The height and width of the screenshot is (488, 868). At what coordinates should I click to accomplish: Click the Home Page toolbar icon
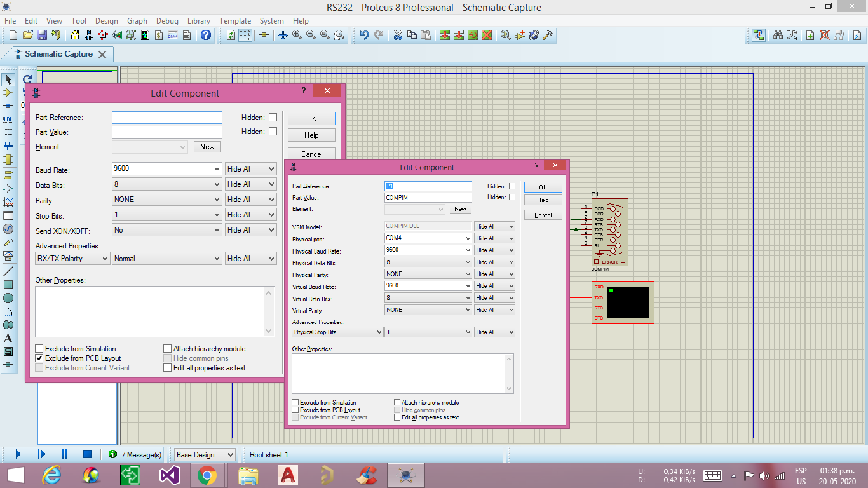coord(75,35)
